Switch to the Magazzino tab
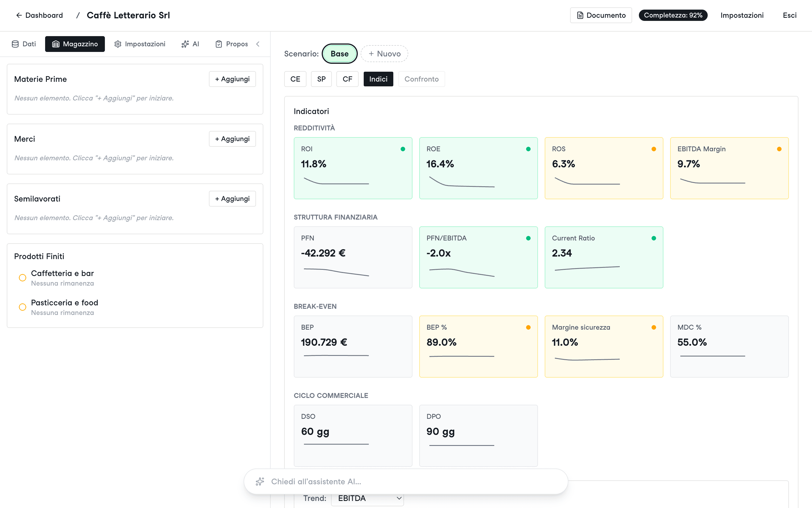Screen dimensions: 812x508 point(75,44)
